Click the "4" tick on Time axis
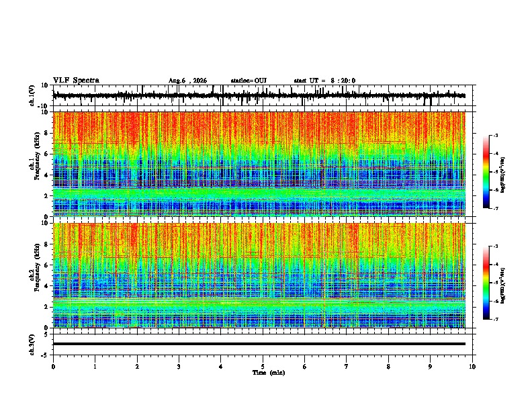Image resolution: width=532 pixels, height=411 pixels. coord(221,367)
